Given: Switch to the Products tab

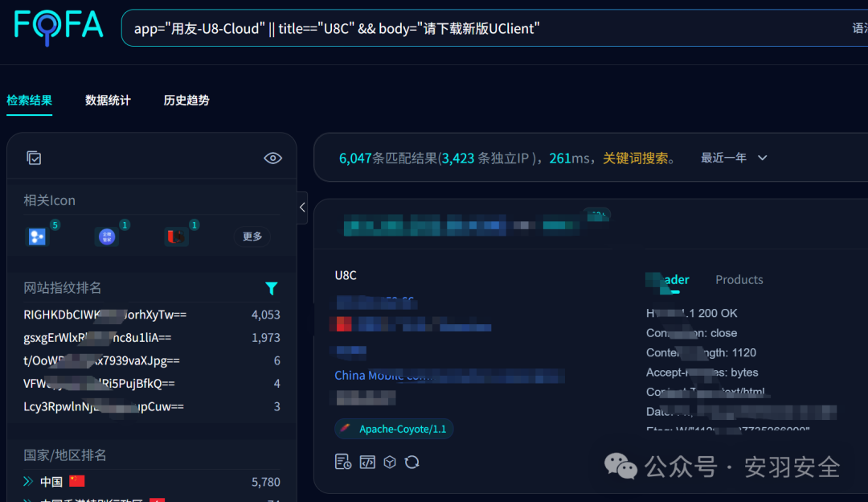Looking at the screenshot, I should (x=739, y=280).
